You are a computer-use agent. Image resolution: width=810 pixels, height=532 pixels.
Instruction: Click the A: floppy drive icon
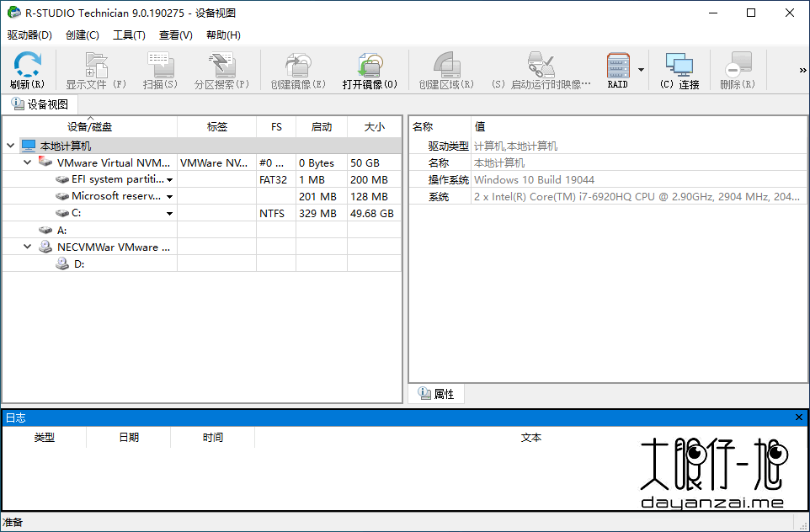click(x=45, y=231)
